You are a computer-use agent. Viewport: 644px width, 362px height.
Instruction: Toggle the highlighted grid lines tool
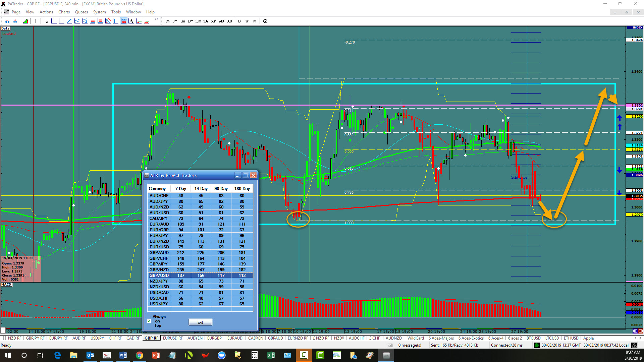pyautogui.click(x=123, y=21)
